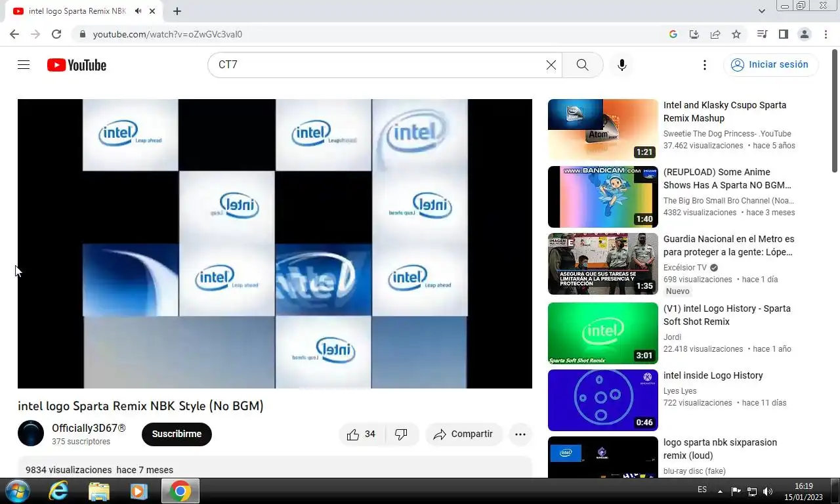Click Compartir share button
840x504 pixels.
pos(463,434)
